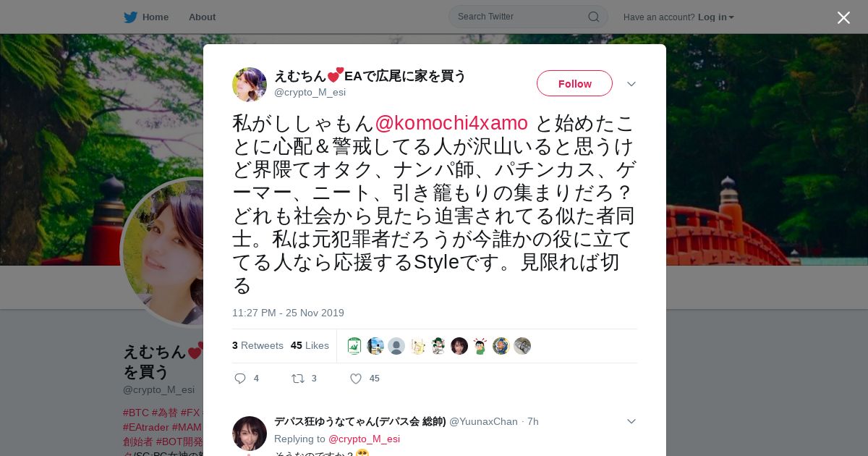View the 3 Retweets list
This screenshot has height=456, width=868.
click(x=258, y=345)
